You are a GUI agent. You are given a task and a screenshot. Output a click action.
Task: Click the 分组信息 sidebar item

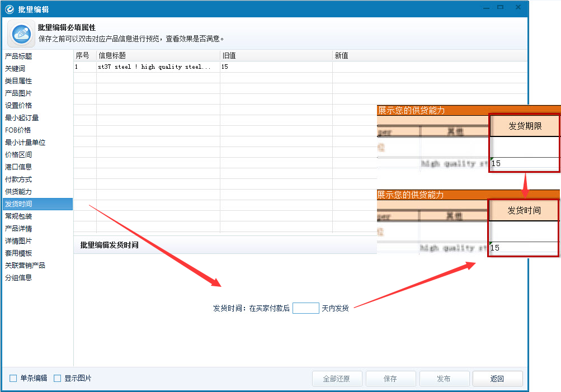coord(18,278)
